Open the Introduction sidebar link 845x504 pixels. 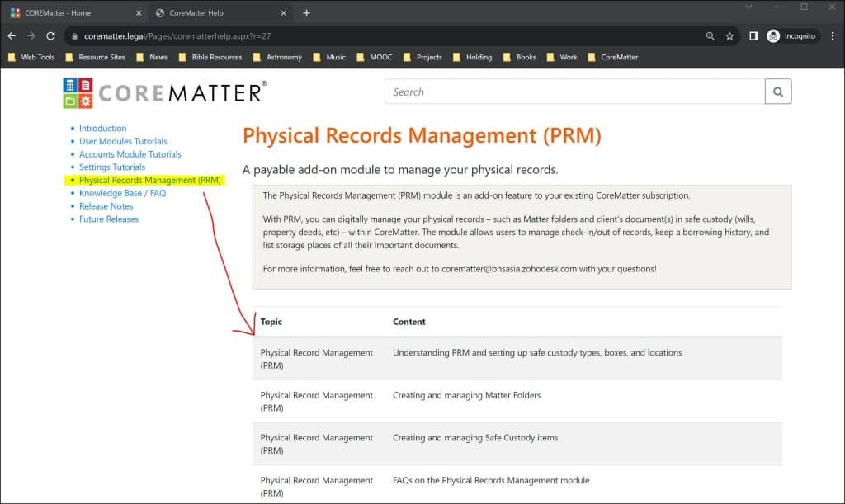coord(102,128)
